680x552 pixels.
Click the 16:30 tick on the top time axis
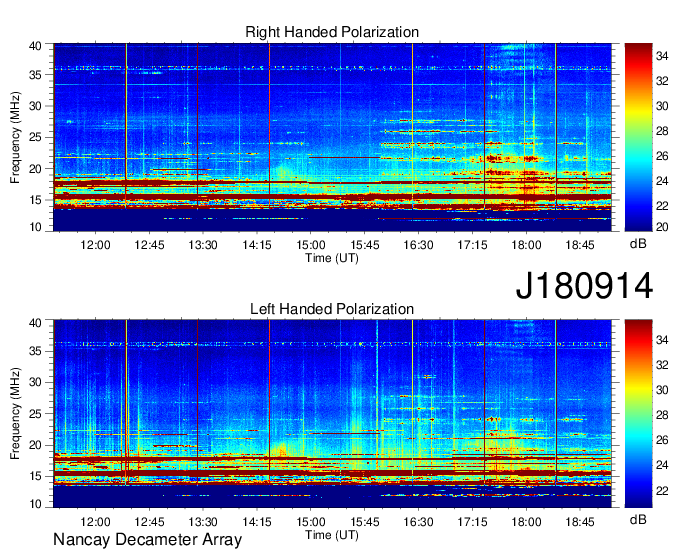418,245
